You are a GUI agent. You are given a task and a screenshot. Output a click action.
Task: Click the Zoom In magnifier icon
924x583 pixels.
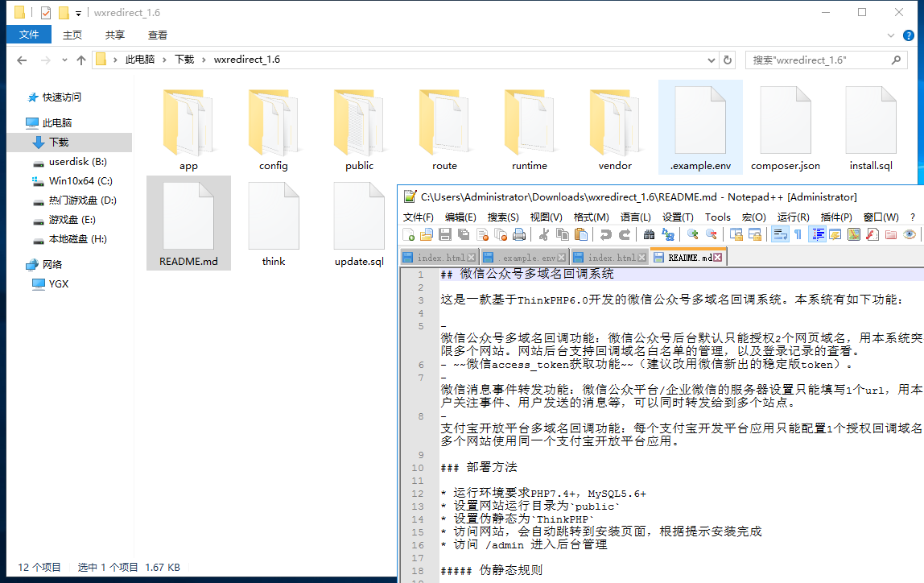692,234
